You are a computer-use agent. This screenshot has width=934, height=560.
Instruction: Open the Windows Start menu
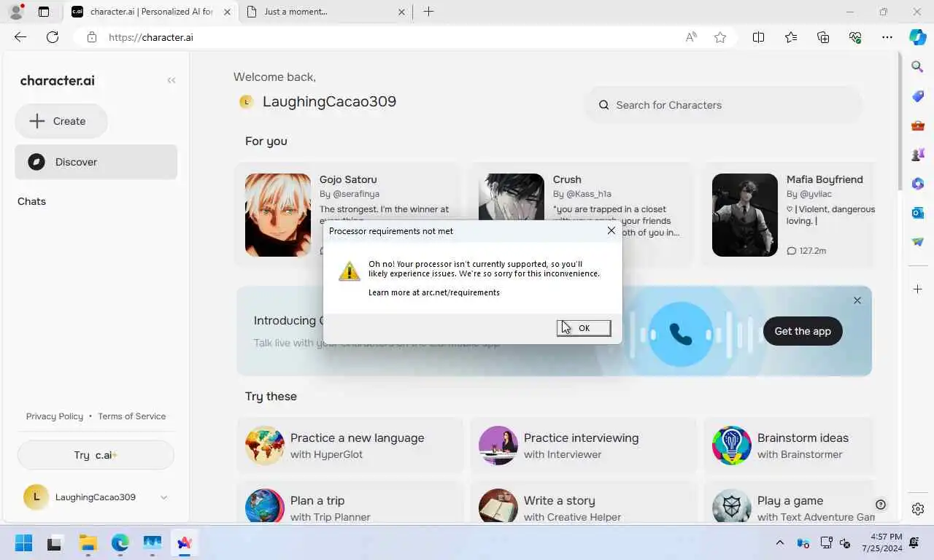pyautogui.click(x=23, y=543)
